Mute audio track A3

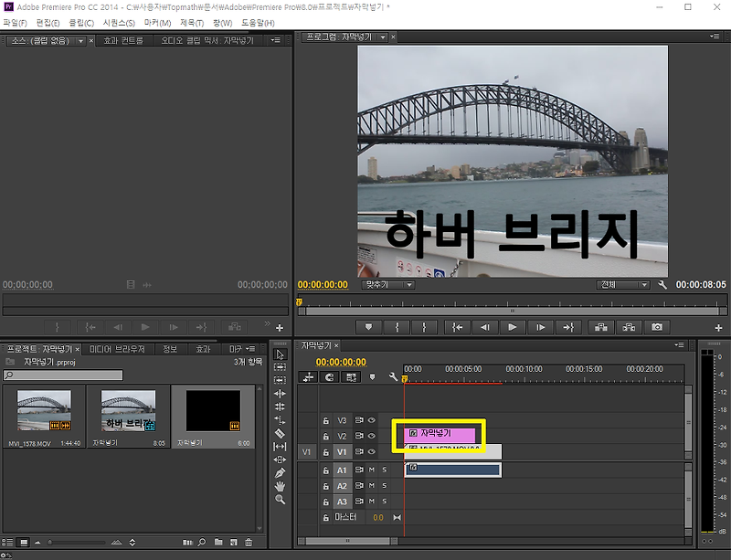pyautogui.click(x=372, y=502)
